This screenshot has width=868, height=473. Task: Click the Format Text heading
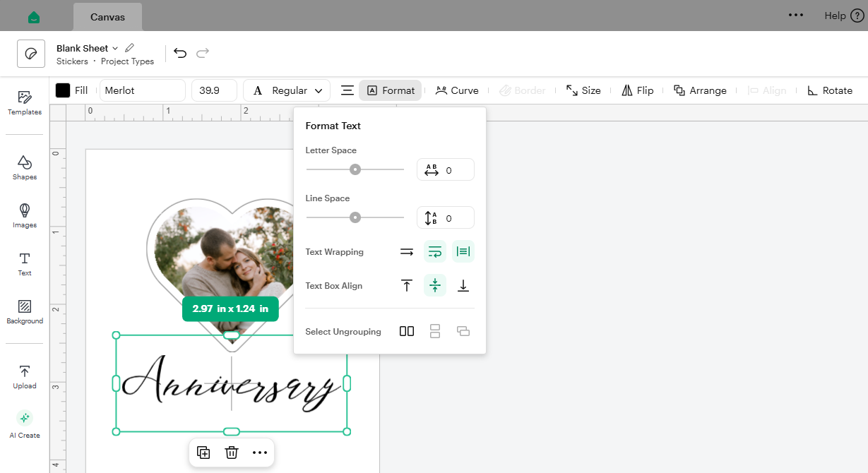(333, 126)
